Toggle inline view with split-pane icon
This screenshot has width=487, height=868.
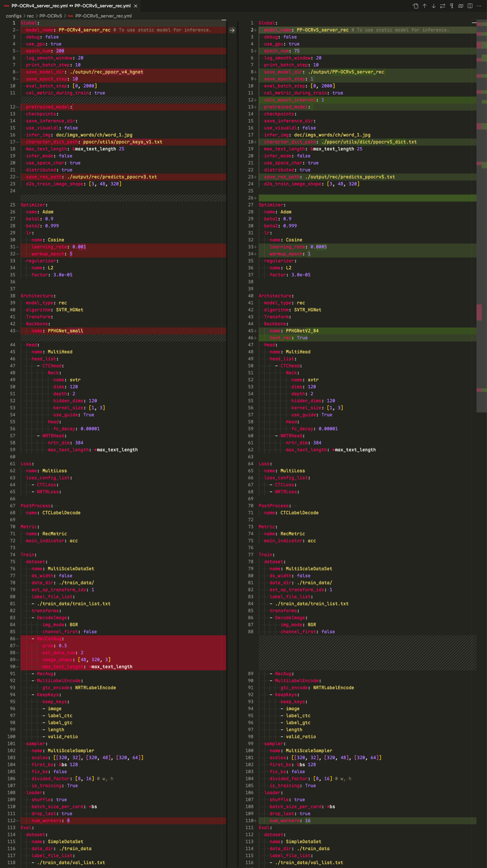tap(470, 6)
